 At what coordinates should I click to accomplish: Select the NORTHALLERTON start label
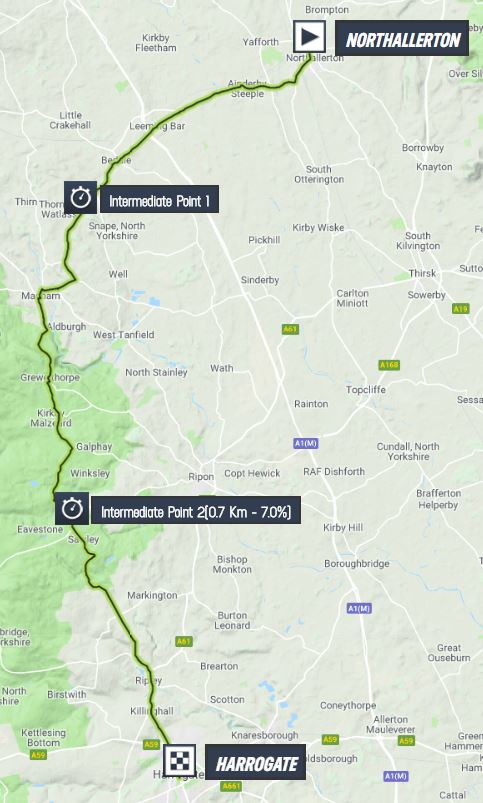coord(402,38)
